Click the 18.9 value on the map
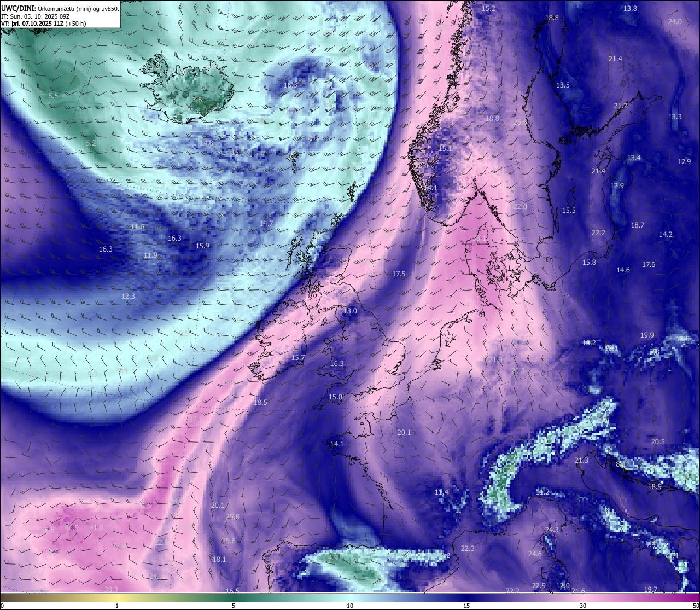 pyautogui.click(x=655, y=486)
